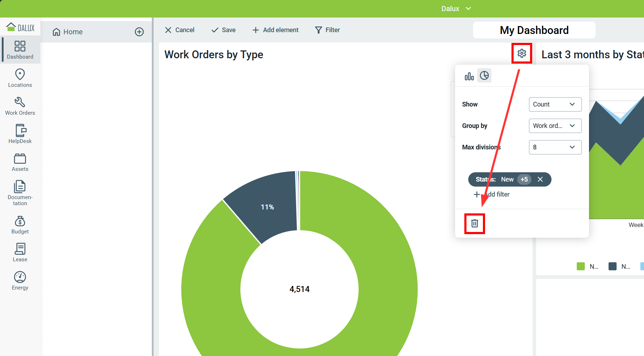Click Add filter in settings panel
This screenshot has height=356, width=644.
(x=492, y=194)
